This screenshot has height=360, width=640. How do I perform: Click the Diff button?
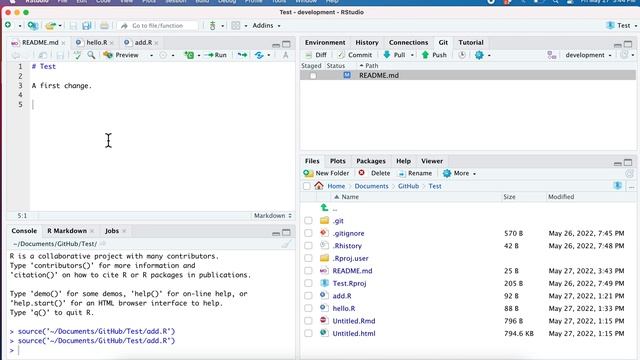coord(316,55)
